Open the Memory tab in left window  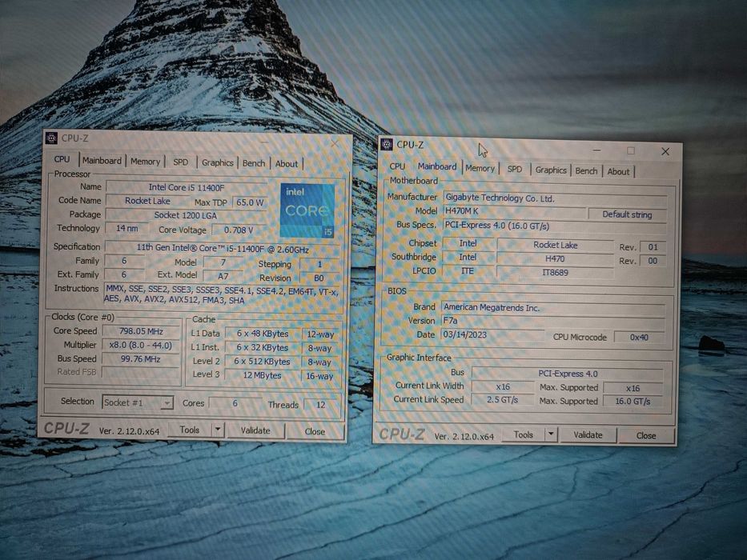pos(145,162)
